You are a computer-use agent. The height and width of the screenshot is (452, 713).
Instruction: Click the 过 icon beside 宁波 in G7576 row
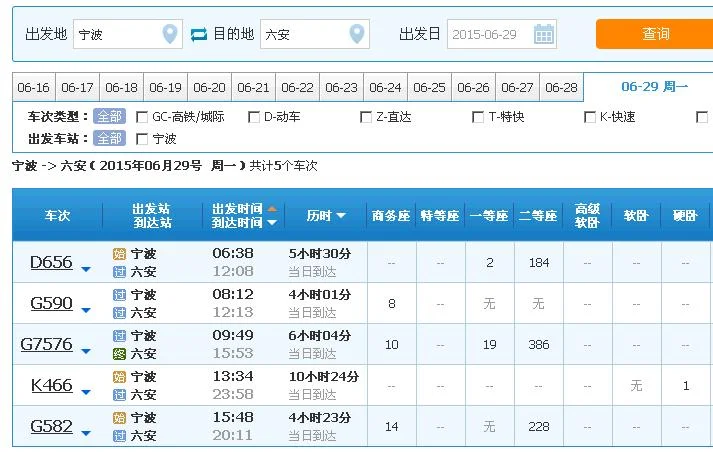point(119,336)
